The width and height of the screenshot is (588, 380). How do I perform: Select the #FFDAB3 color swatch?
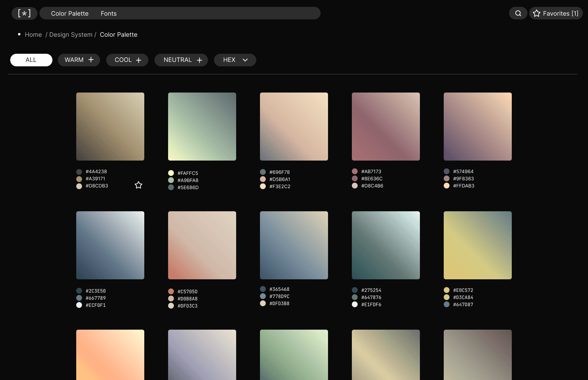[x=446, y=186]
